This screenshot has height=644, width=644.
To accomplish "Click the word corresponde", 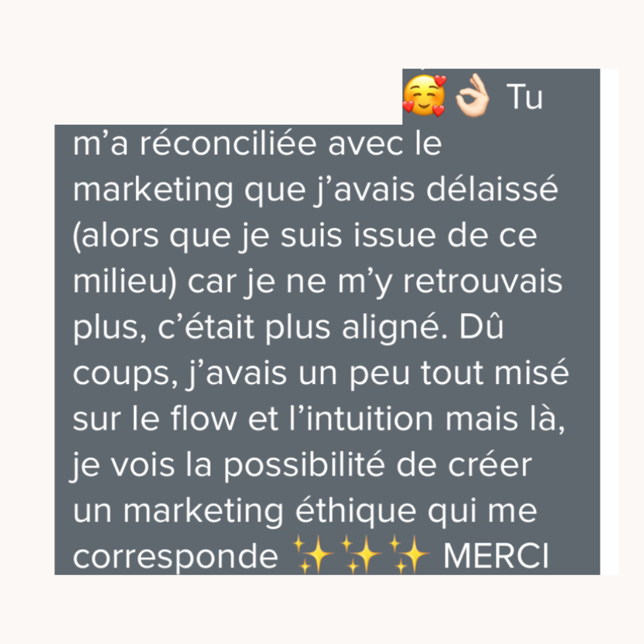I will [175, 558].
